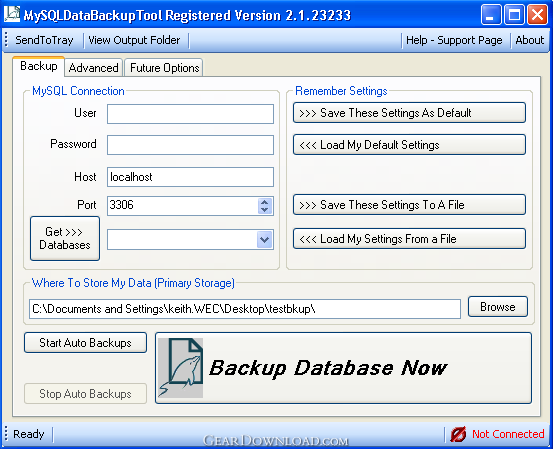Switch to the Advanced tab
The width and height of the screenshot is (553, 449).
click(x=93, y=68)
